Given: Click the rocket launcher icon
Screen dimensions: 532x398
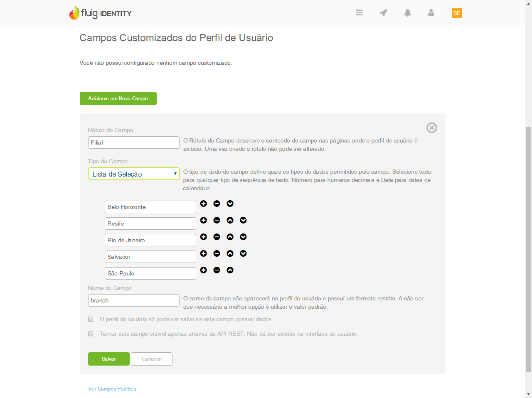Looking at the screenshot, I should [x=384, y=13].
